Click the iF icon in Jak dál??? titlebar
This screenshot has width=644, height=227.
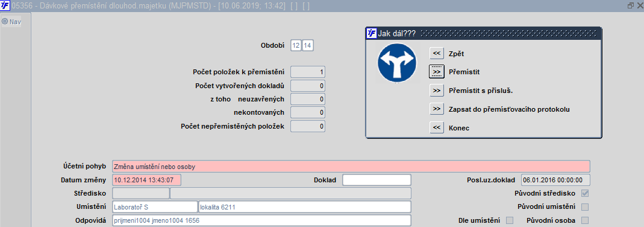coord(371,34)
